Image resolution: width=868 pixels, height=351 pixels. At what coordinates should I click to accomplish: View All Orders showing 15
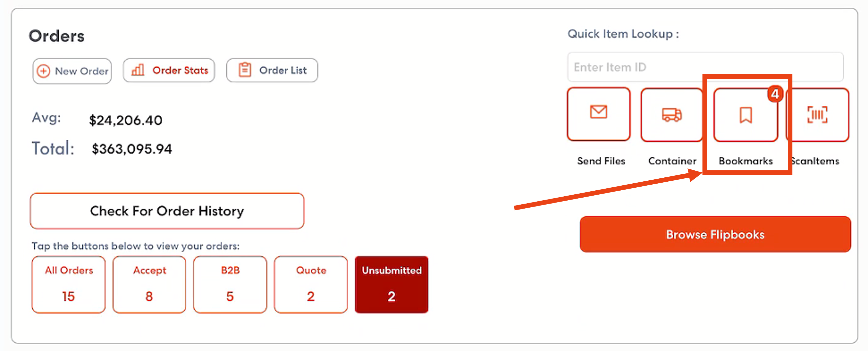tap(68, 284)
